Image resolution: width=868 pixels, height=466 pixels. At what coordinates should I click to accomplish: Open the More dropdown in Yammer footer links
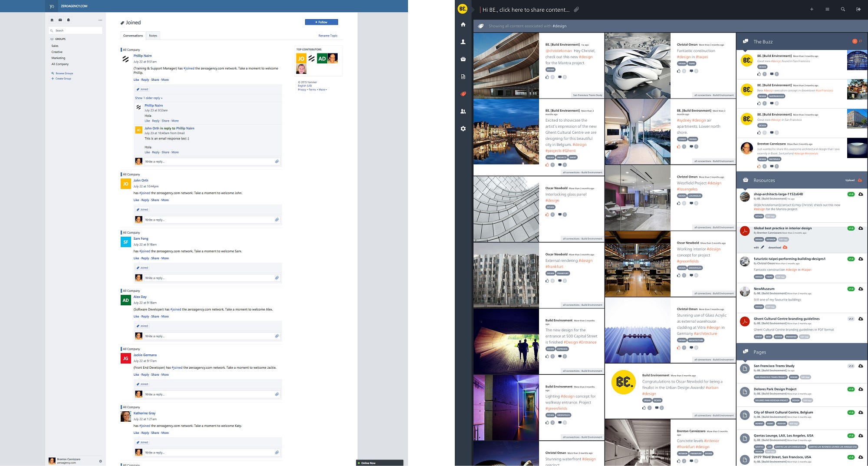322,89
